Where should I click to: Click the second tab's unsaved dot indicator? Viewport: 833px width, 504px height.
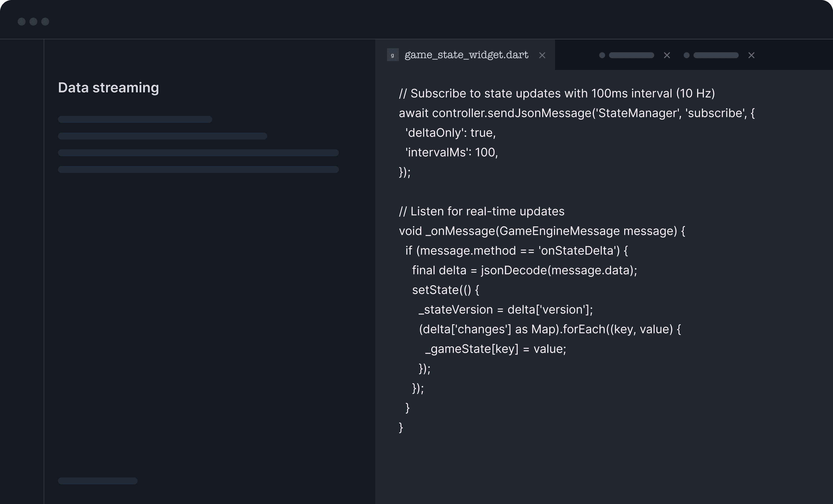click(602, 55)
